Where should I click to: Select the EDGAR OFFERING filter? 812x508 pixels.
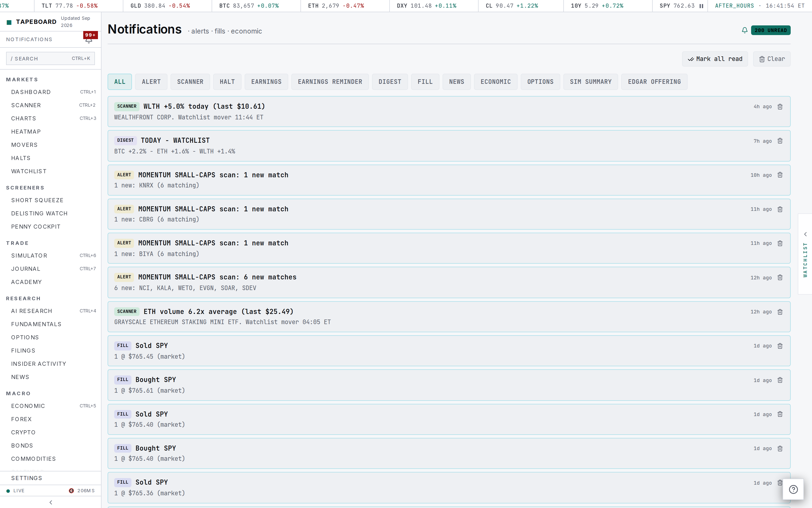point(654,82)
